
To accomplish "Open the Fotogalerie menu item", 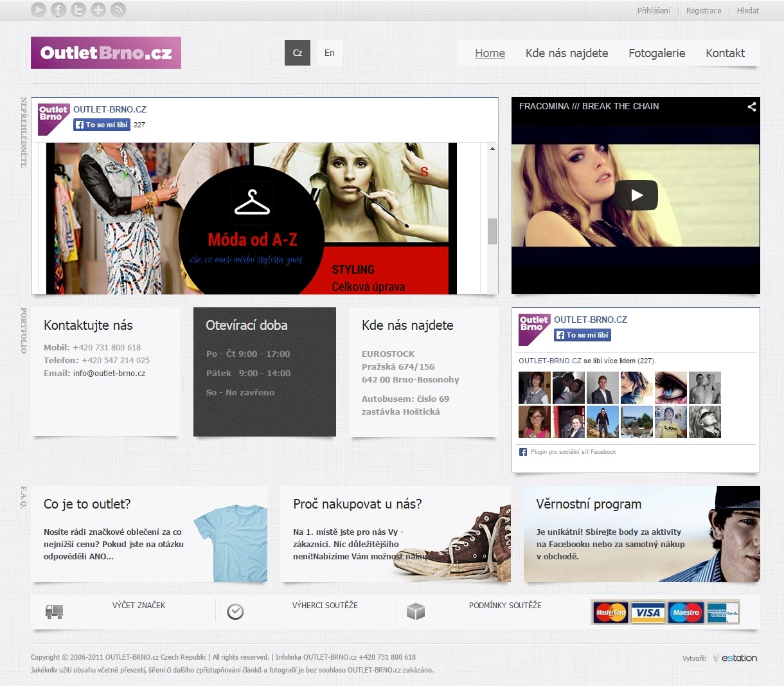I will [657, 53].
